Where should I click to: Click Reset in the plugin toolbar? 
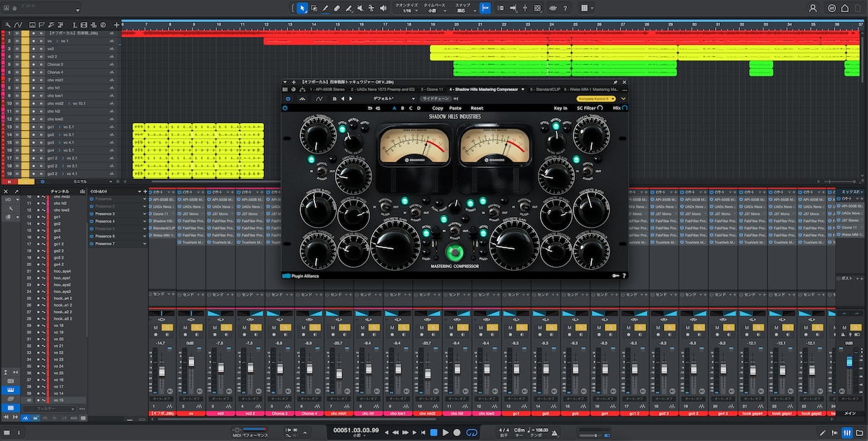[x=477, y=108]
